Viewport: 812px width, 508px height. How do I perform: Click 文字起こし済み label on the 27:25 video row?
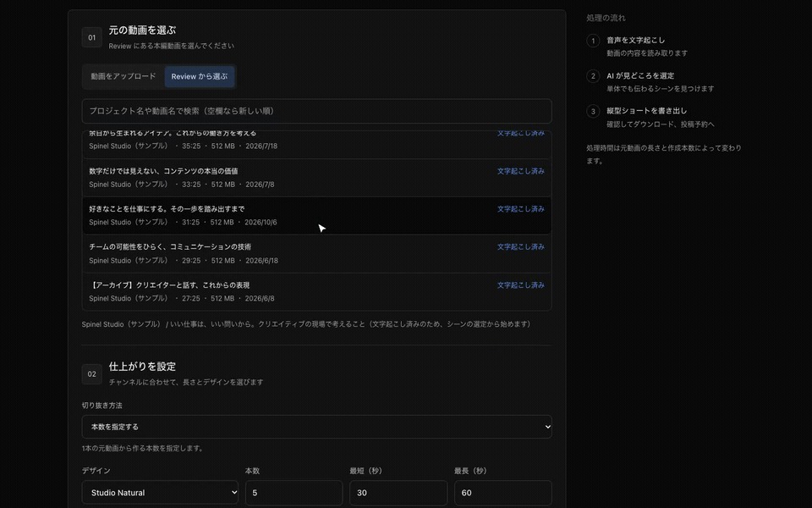click(x=520, y=285)
